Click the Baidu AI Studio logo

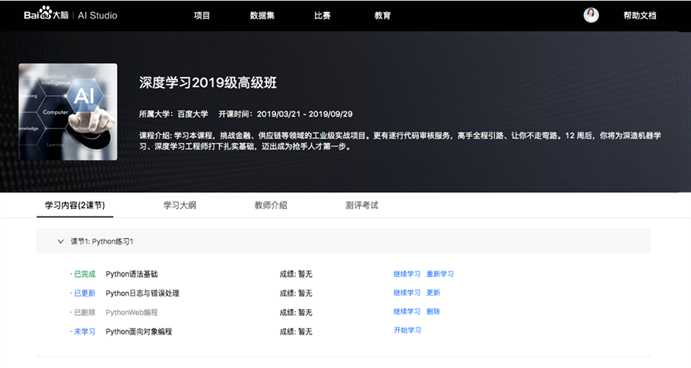pos(71,14)
